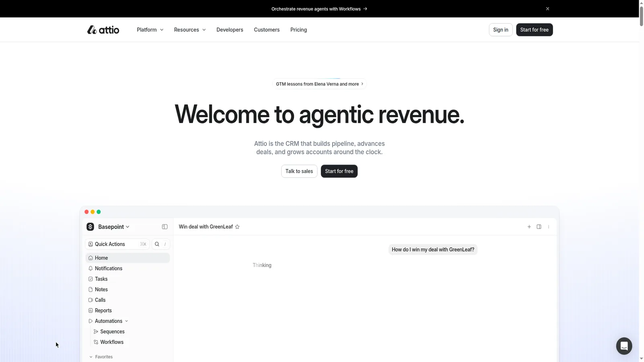The image size is (644, 362).
Task: Click Start for free in header
Action: 535,30
